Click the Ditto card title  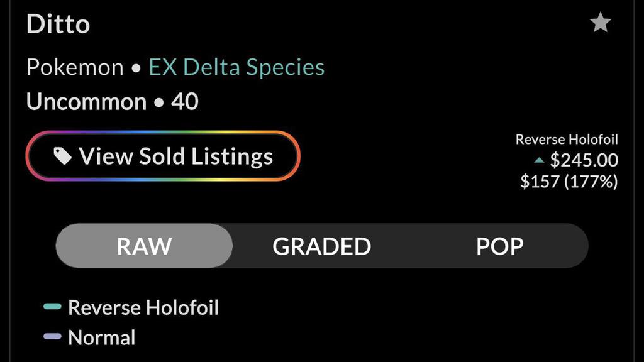point(58,25)
